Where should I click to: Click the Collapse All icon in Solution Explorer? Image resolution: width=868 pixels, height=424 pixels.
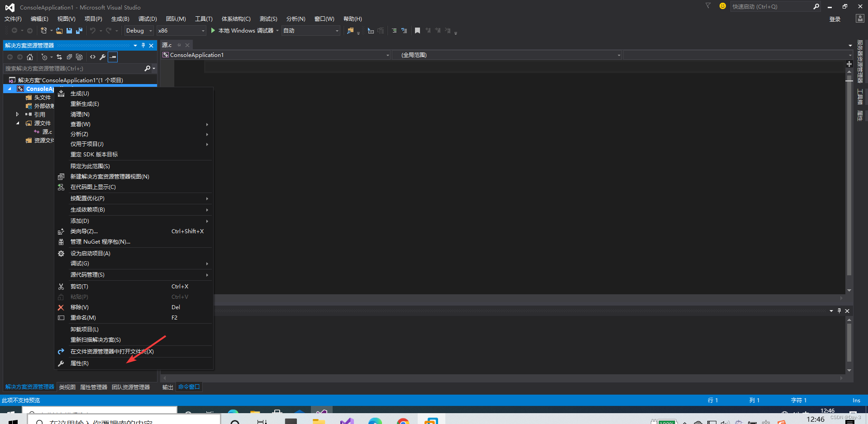69,57
